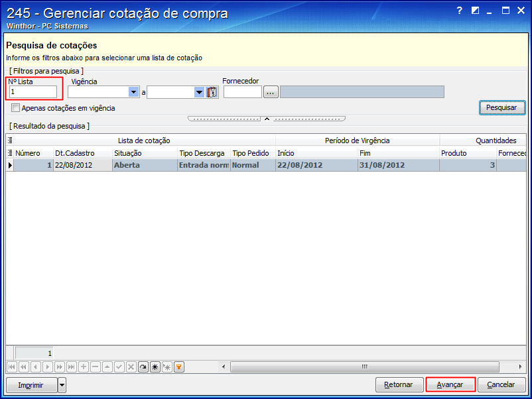Browse suppliers with the ellipsis button

(271, 92)
